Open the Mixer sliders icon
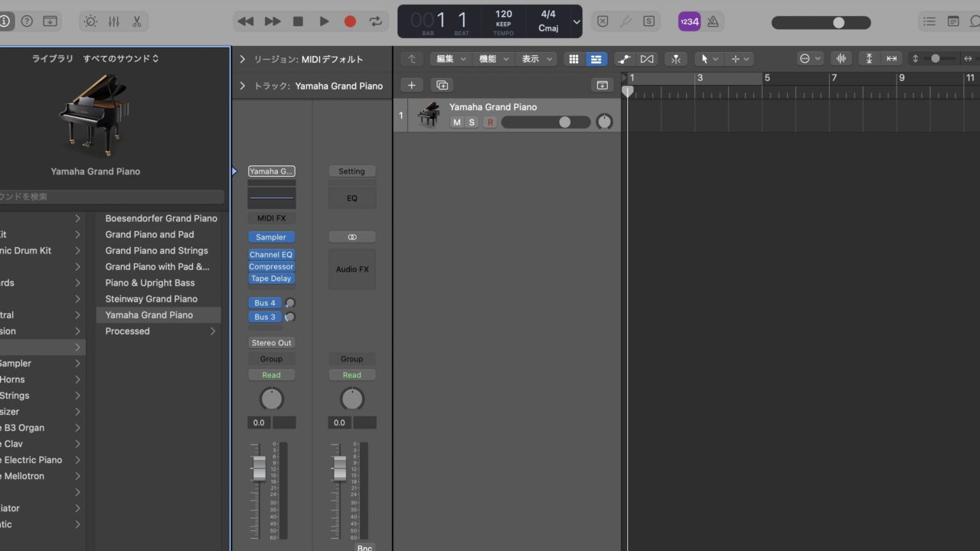This screenshot has width=980, height=551. (x=113, y=21)
